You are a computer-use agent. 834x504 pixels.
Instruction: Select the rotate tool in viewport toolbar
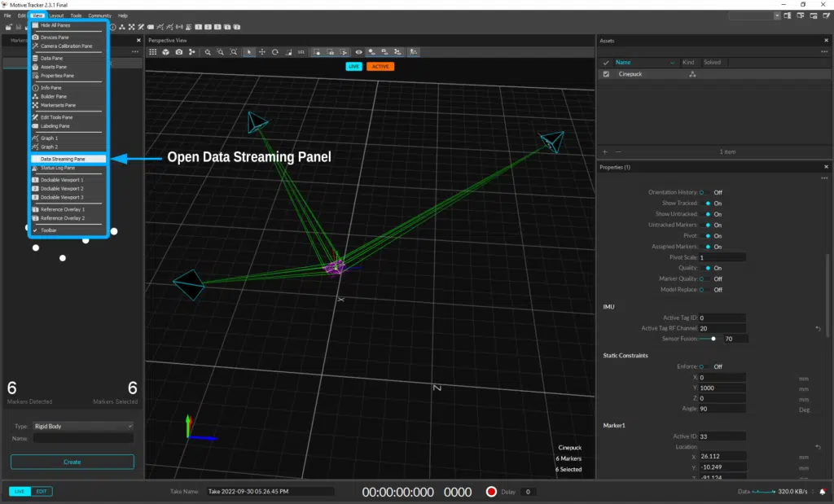click(275, 52)
